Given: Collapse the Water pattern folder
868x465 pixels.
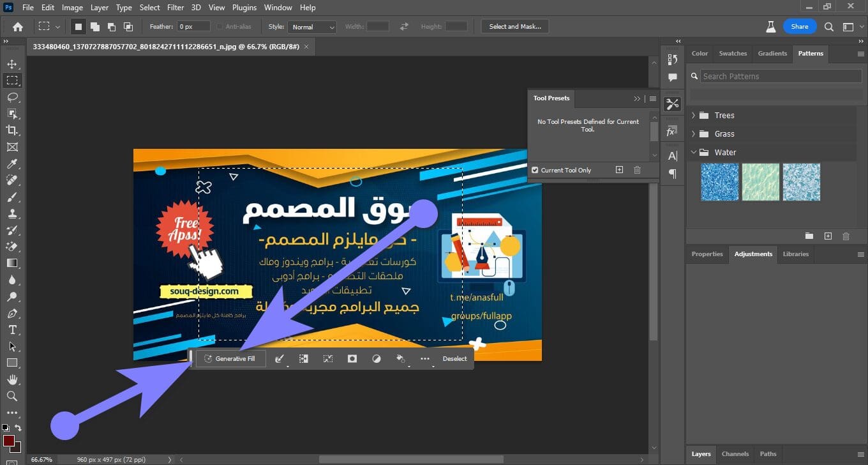Looking at the screenshot, I should point(694,153).
